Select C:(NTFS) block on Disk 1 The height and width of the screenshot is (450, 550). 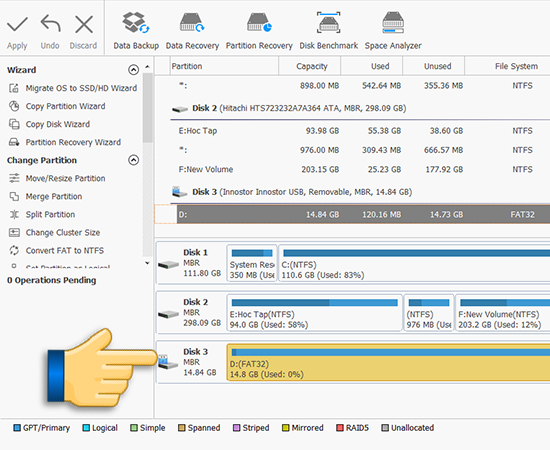coord(414,263)
